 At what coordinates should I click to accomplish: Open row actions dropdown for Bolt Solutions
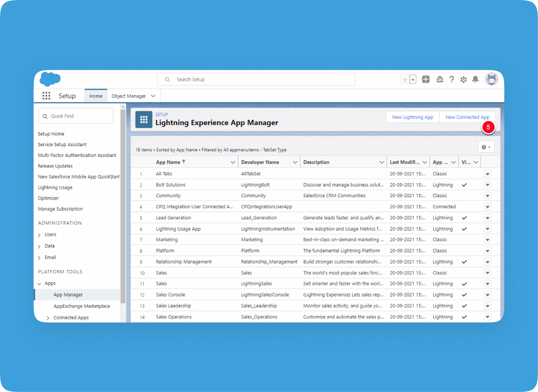coord(487,185)
